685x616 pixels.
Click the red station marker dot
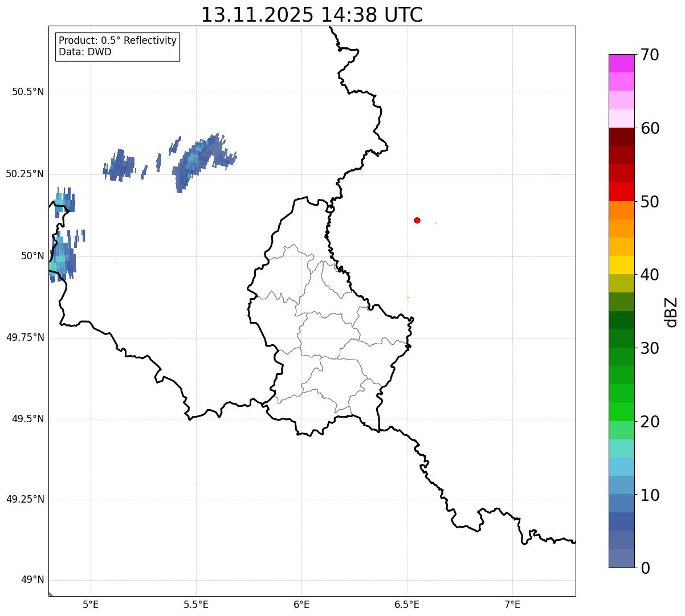click(417, 220)
